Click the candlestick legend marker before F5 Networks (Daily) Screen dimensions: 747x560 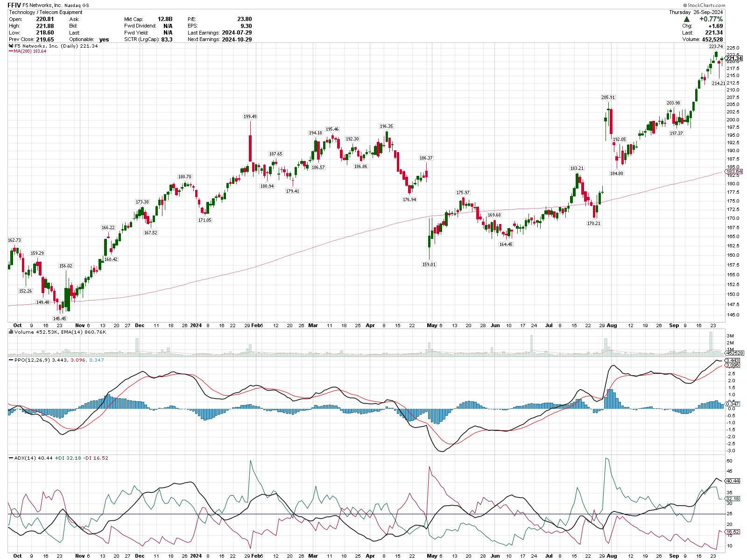point(11,46)
